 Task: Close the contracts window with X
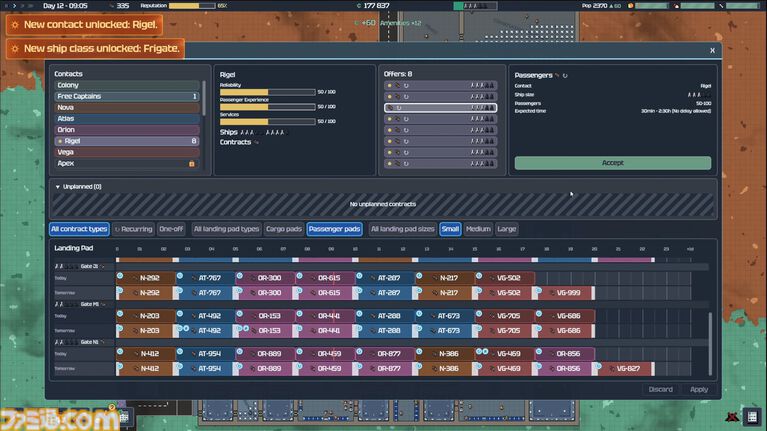(712, 50)
